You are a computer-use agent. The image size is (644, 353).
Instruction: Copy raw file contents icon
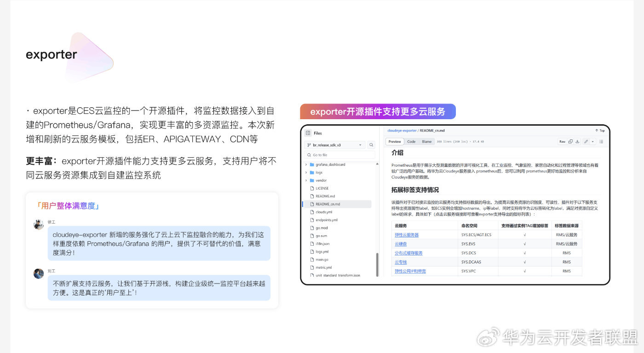(x=570, y=142)
